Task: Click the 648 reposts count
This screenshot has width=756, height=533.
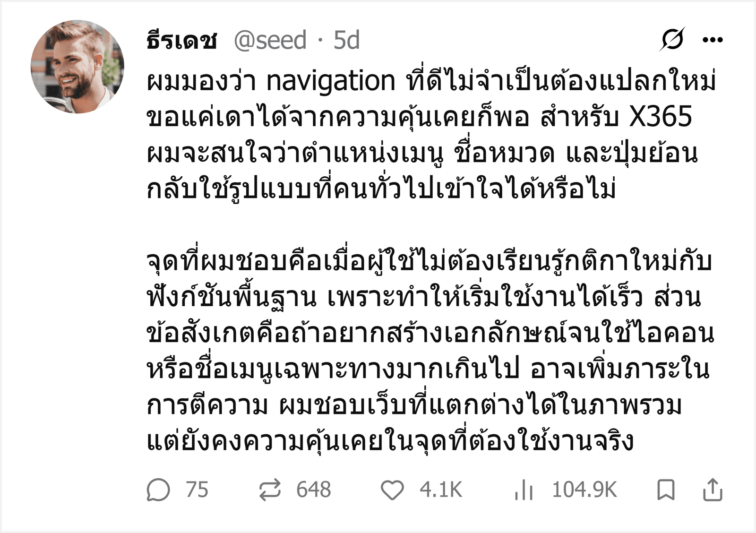Action: [314, 490]
